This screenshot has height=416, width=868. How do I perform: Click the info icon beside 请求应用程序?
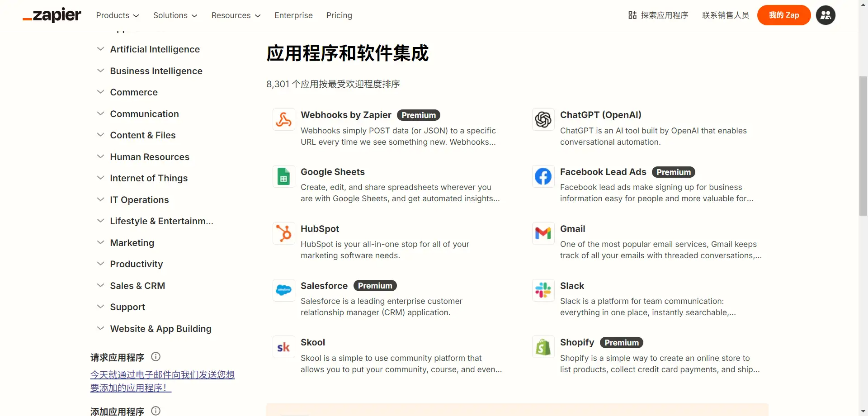pyautogui.click(x=156, y=357)
